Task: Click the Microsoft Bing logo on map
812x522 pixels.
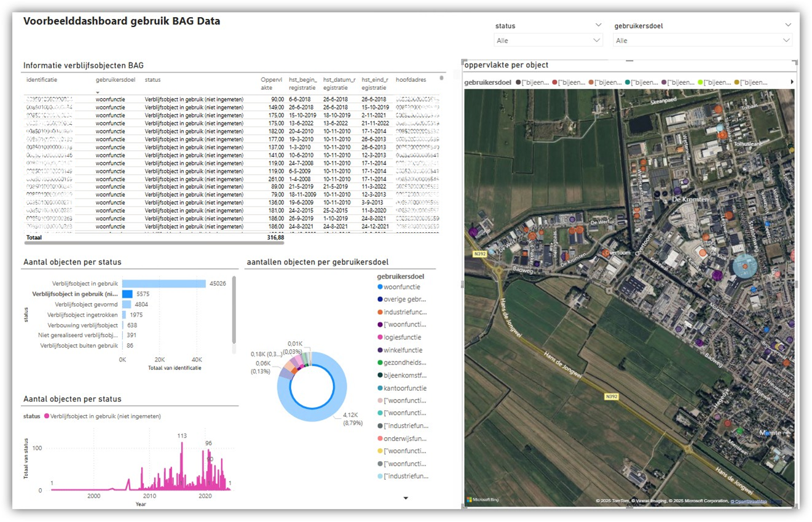Action: [x=483, y=500]
